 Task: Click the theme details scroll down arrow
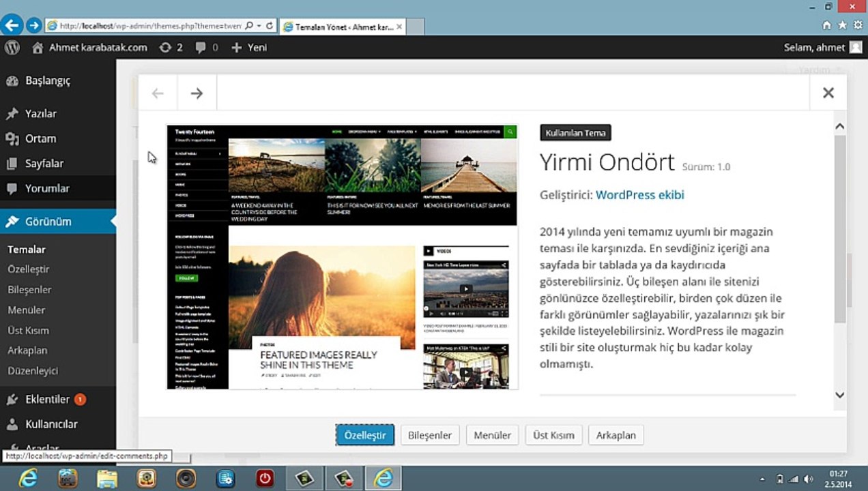840,395
